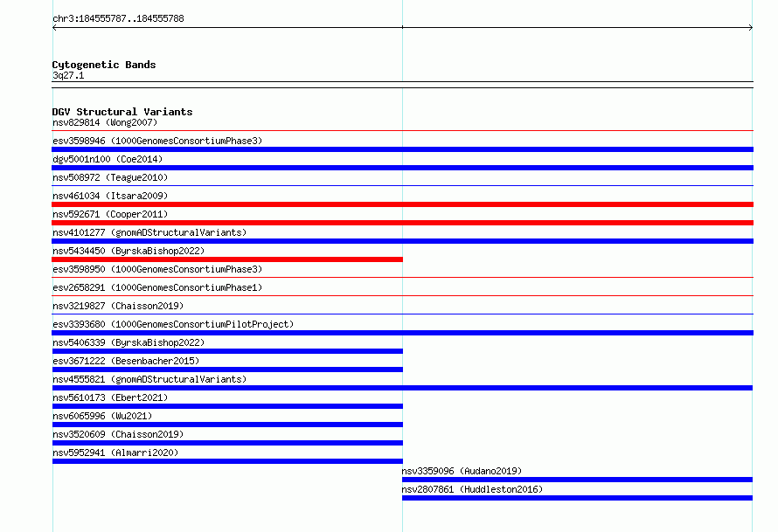Open variant esv3598946 (1000GenomesConsortiumPhase3) label
This screenshot has width=778, height=532.
(x=157, y=141)
